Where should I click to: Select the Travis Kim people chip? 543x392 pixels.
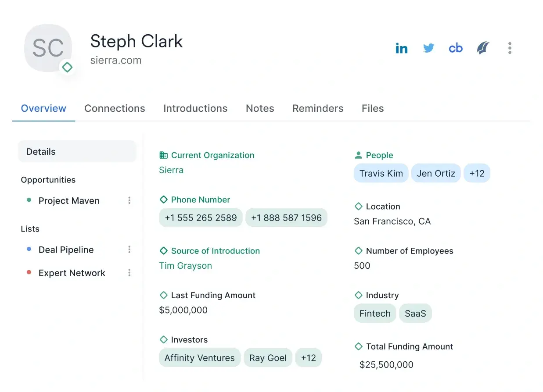pos(381,173)
